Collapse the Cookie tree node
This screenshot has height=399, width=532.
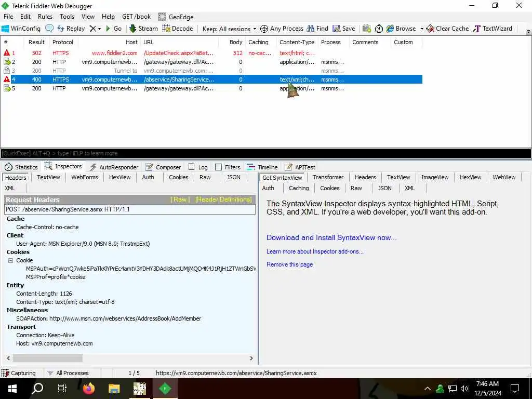coord(10,260)
